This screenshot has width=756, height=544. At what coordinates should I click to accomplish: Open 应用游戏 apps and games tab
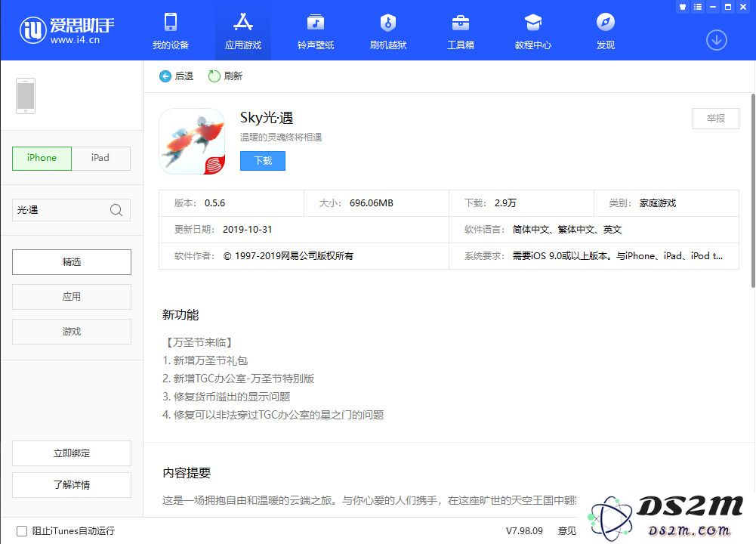[243, 31]
